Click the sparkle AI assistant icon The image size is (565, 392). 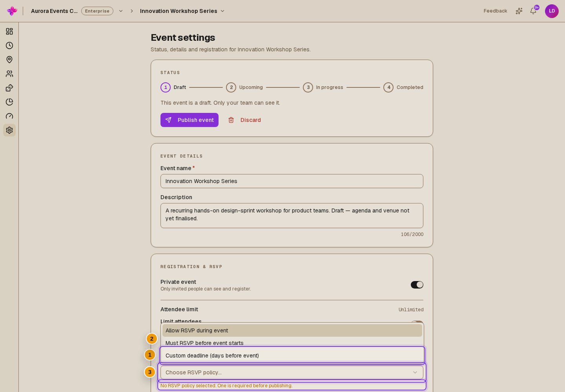click(519, 11)
